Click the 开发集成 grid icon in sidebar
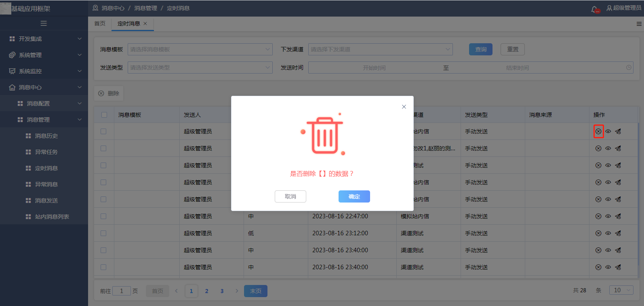 (12, 39)
